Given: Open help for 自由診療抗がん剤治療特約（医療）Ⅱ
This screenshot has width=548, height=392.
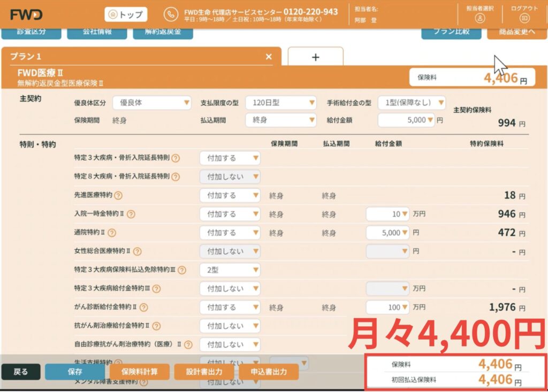Looking at the screenshot, I should coord(188,345).
